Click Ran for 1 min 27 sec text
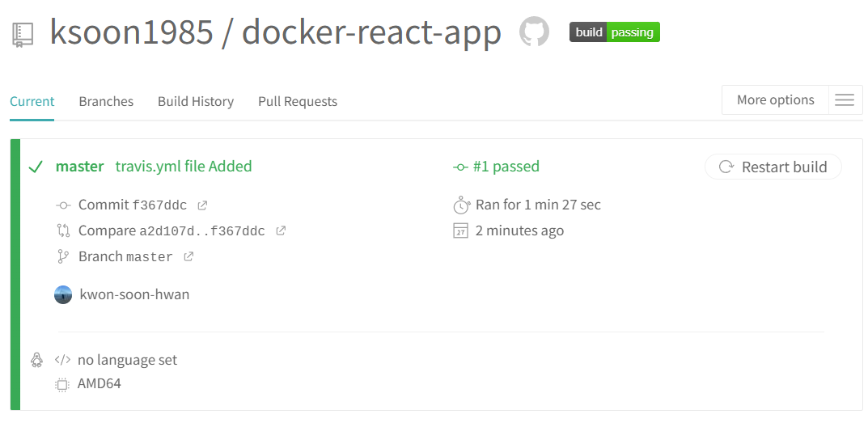The image size is (868, 427). point(538,205)
